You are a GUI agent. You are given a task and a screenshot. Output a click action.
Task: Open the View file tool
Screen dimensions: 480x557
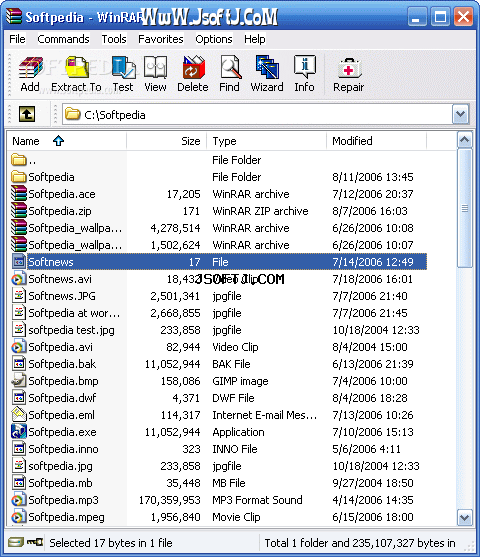coord(155,74)
